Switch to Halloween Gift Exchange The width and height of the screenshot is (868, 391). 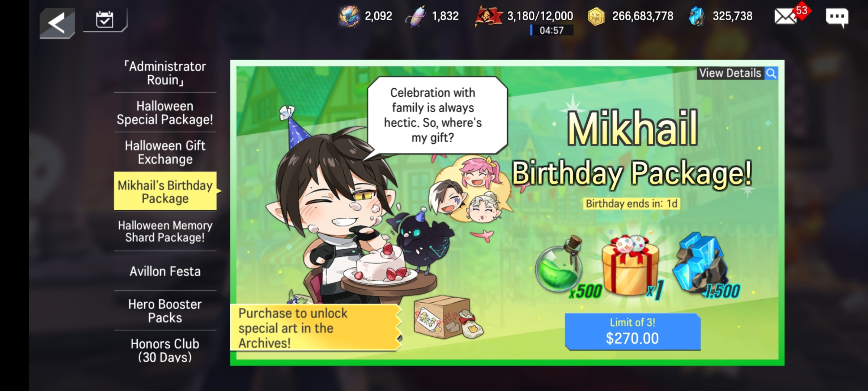click(165, 152)
